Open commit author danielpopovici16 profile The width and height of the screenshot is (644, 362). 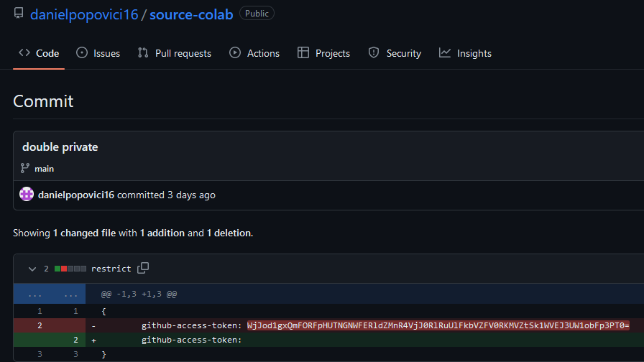click(x=78, y=195)
